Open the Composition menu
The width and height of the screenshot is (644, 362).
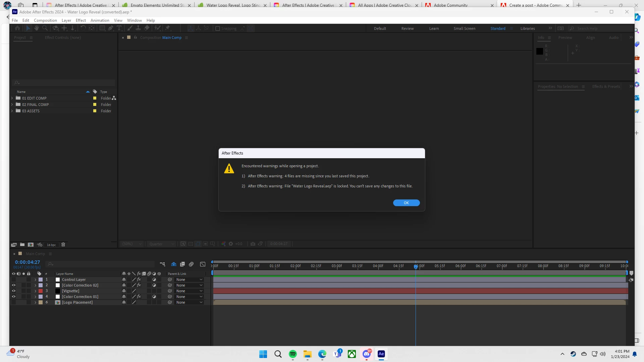(45, 20)
